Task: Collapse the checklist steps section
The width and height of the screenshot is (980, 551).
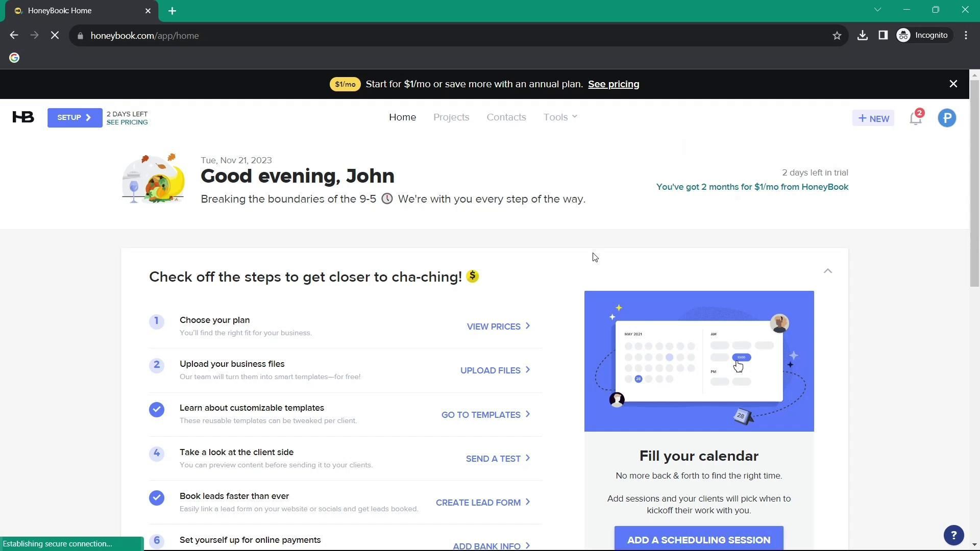Action: pos(827,271)
